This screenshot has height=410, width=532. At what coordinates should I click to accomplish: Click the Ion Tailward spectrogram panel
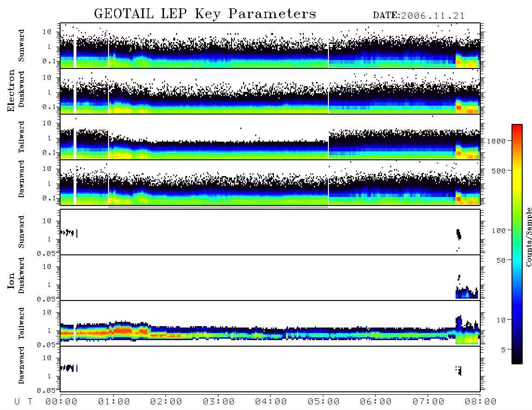tap(270, 323)
